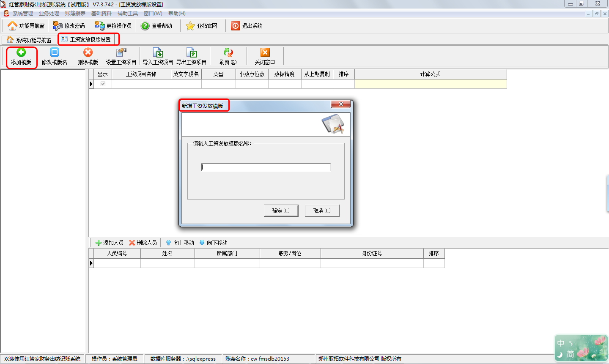This screenshot has height=364, width=609.
Task: Click the 取消 button in dialog
Action: [322, 211]
